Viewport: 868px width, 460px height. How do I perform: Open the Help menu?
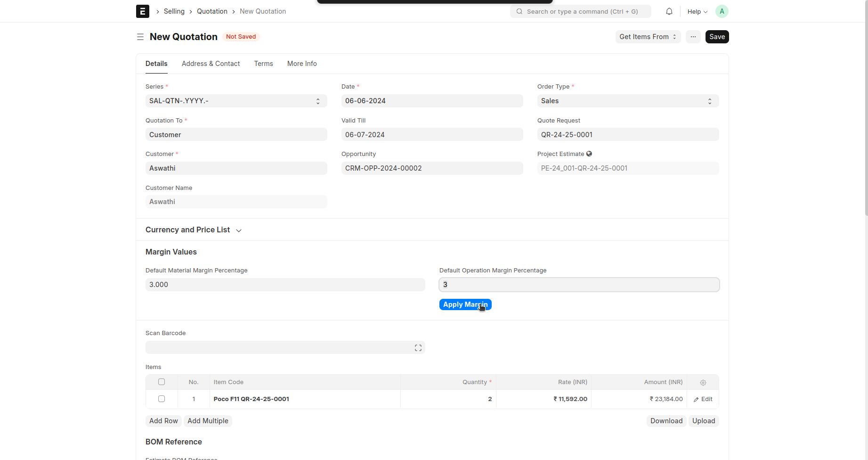tap(697, 11)
